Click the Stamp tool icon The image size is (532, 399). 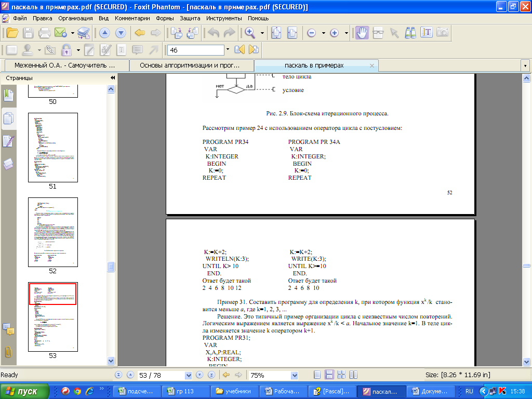[x=28, y=50]
